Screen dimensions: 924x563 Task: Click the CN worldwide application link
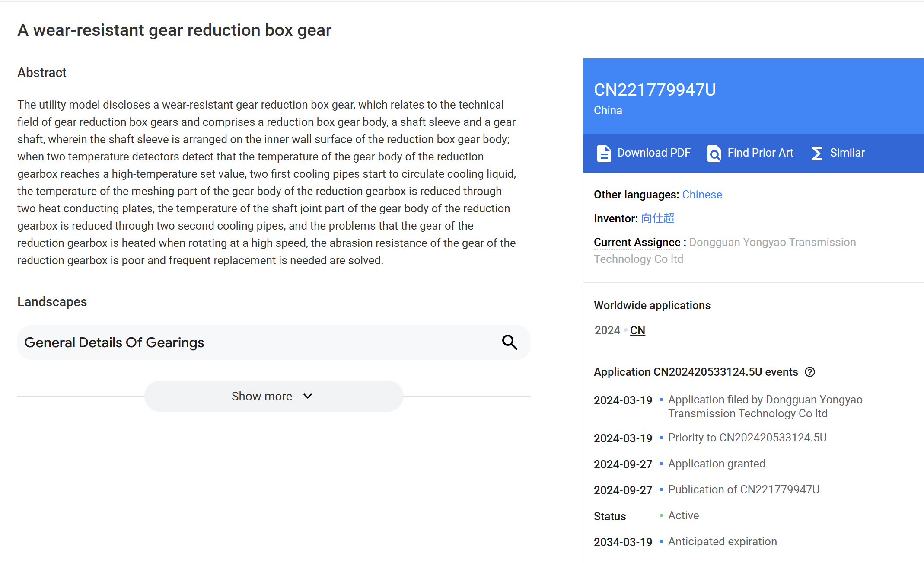click(637, 330)
